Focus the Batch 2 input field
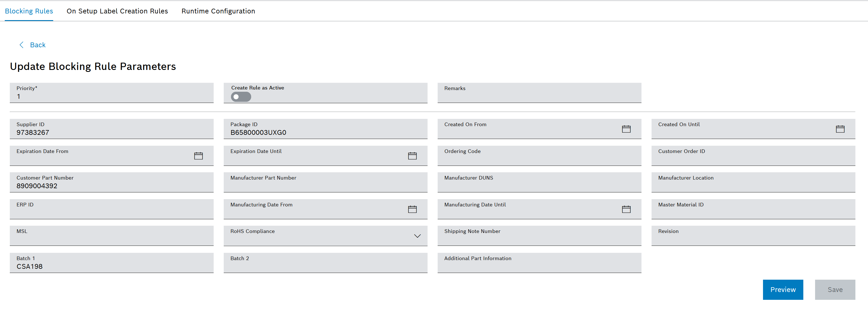The image size is (868, 311). (325, 263)
